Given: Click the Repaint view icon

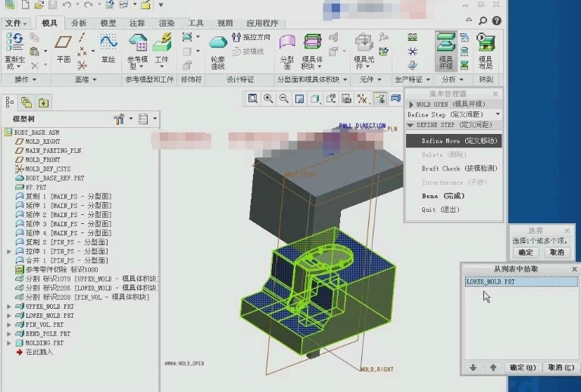Looking at the screenshot, I should coord(299,98).
